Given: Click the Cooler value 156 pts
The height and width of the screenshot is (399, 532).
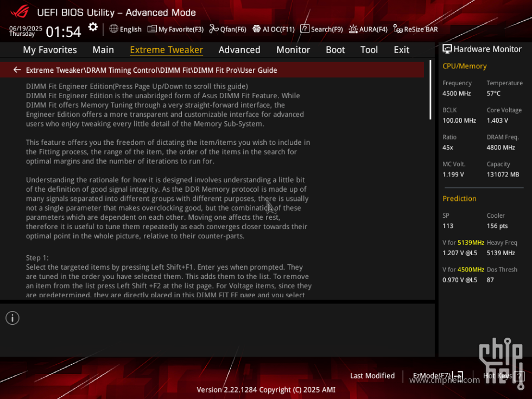Looking at the screenshot, I should pyautogui.click(x=497, y=226).
